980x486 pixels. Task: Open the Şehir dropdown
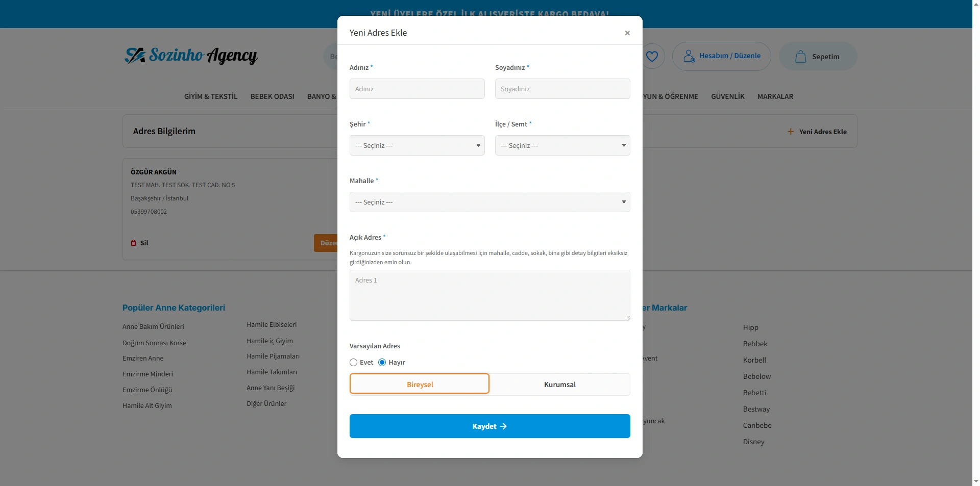(417, 145)
